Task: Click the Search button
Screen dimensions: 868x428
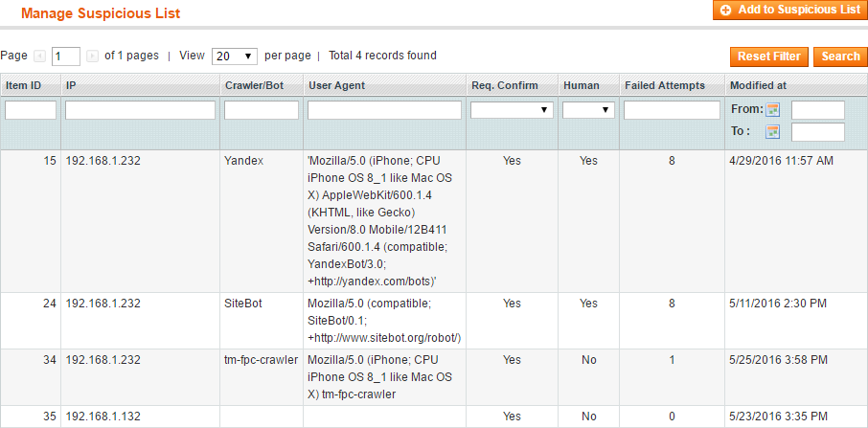Action: pos(840,56)
